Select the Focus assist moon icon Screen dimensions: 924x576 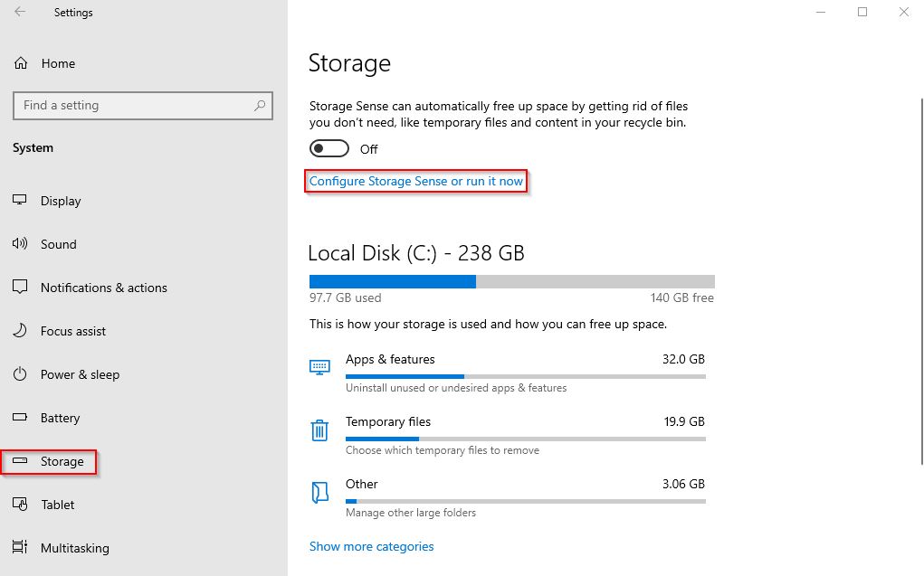point(20,331)
